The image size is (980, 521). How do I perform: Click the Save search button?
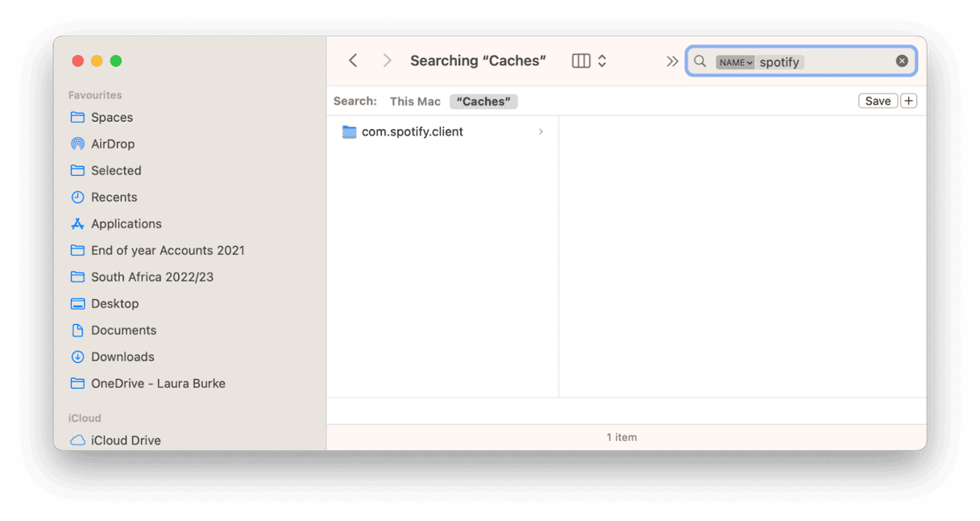point(878,100)
